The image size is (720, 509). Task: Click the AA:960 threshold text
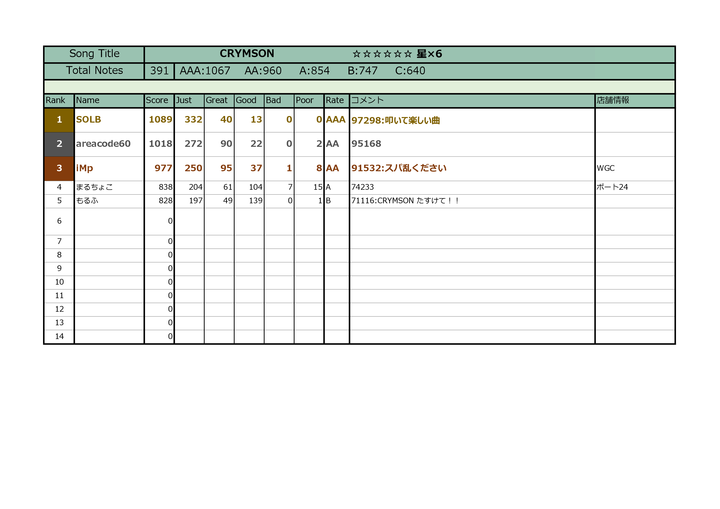tap(263, 71)
